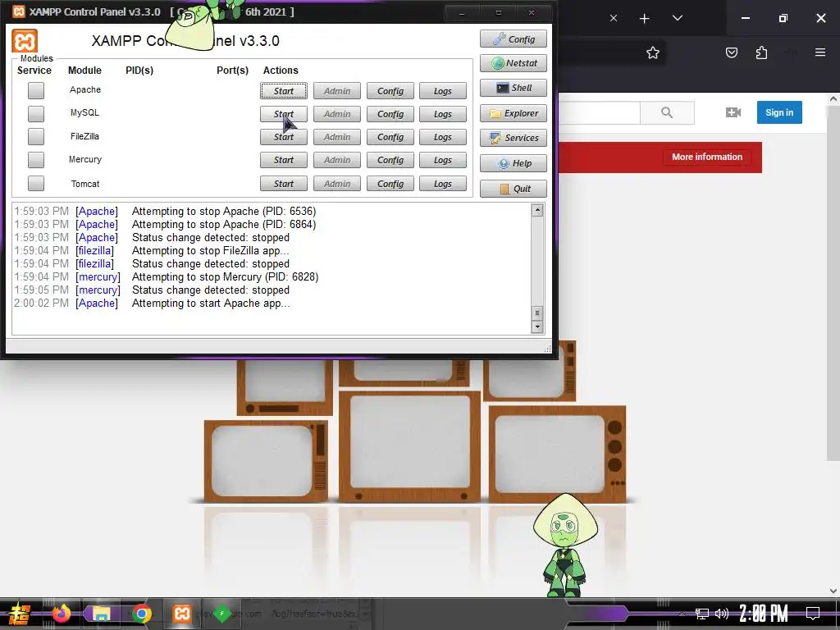Image resolution: width=840 pixels, height=630 pixels.
Task: Open the notification center icon
Action: [813, 613]
